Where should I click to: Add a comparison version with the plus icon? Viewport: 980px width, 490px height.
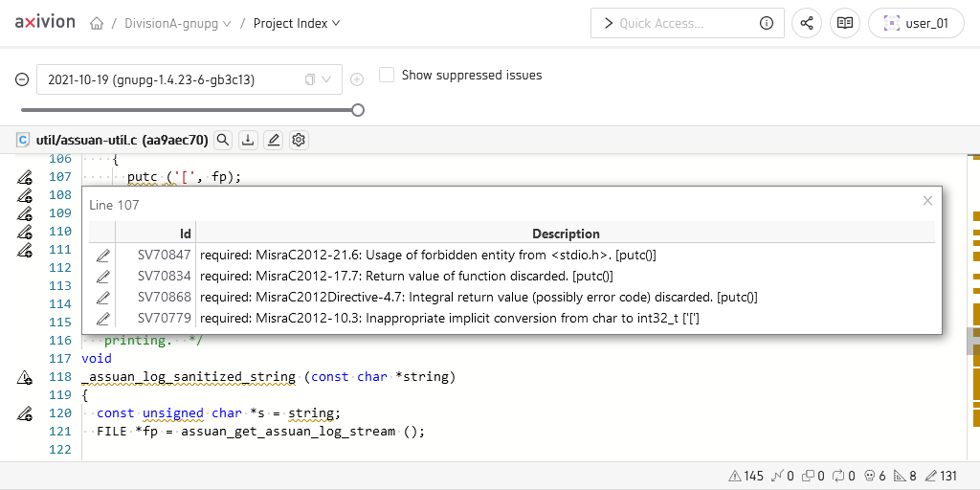[x=357, y=79]
